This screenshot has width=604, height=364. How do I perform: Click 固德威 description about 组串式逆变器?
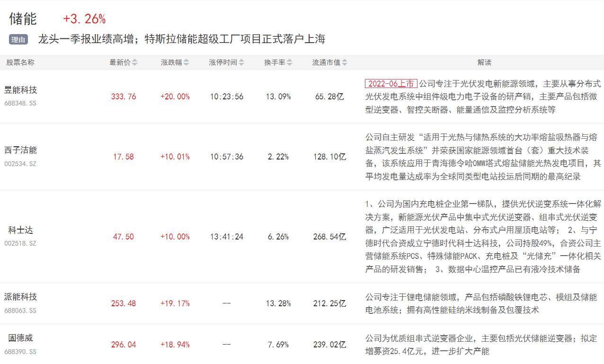(481, 345)
